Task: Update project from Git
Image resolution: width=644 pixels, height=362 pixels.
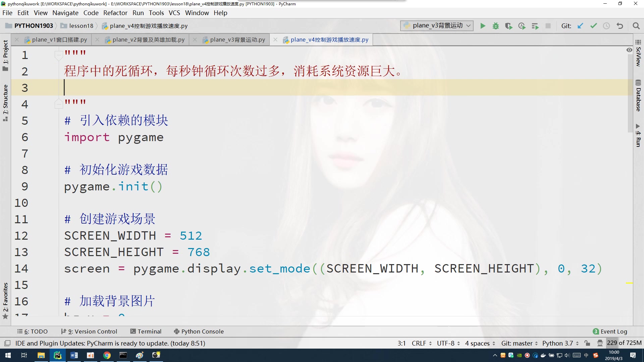Action: [580, 26]
